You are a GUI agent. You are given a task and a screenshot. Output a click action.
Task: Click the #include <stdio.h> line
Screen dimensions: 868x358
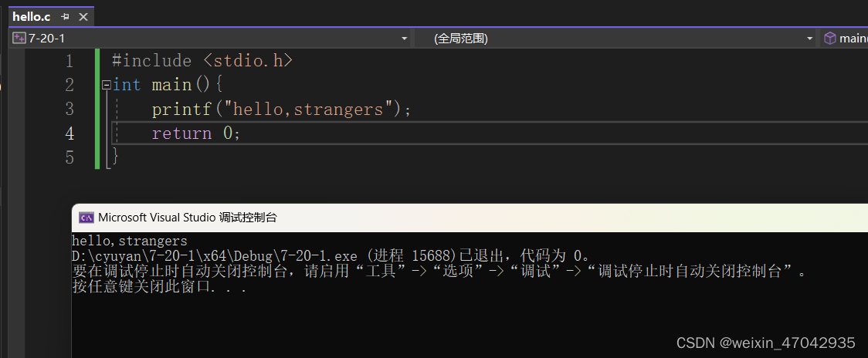[202, 60]
